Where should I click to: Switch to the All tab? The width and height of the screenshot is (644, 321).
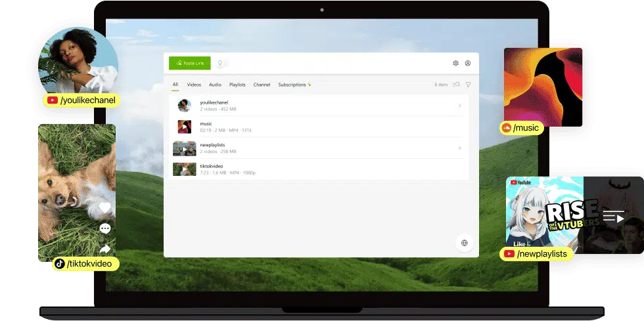tap(175, 85)
